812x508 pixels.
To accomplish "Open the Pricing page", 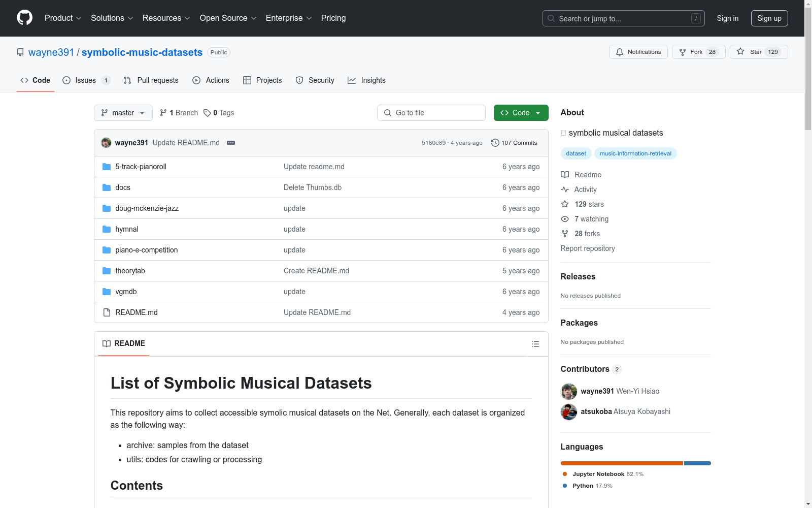I will 333,18.
